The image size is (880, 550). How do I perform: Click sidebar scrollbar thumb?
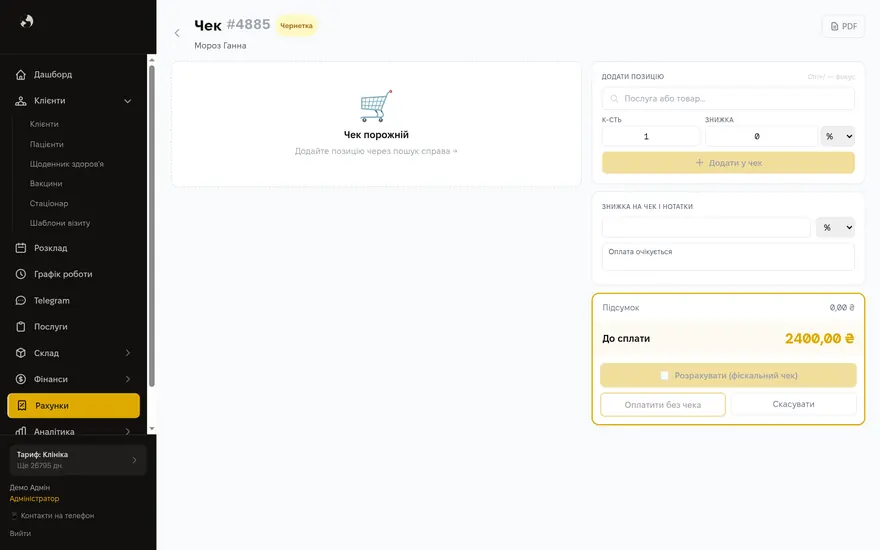152,226
